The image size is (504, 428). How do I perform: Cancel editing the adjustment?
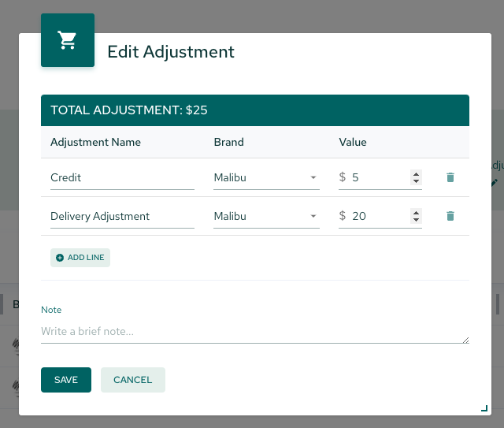(133, 380)
